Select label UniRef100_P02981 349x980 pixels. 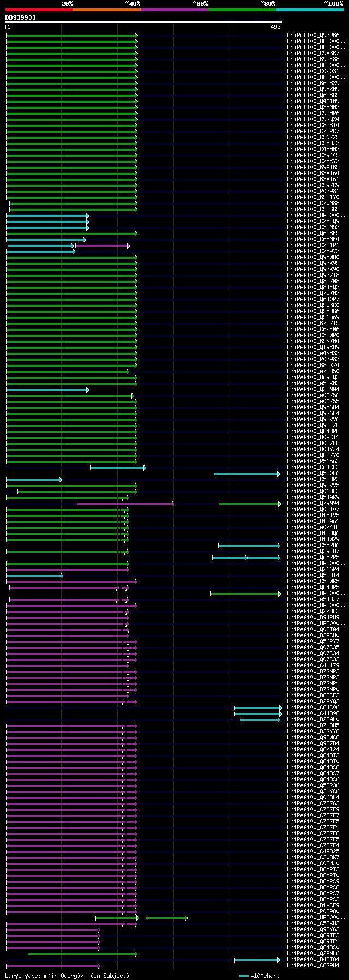tap(313, 192)
